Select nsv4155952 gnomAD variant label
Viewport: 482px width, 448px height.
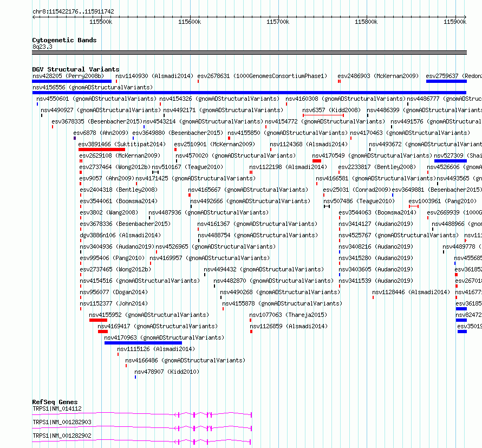149,315
